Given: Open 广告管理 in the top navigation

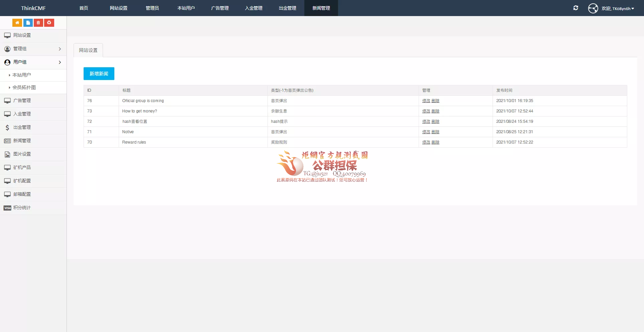Looking at the screenshot, I should point(220,8).
